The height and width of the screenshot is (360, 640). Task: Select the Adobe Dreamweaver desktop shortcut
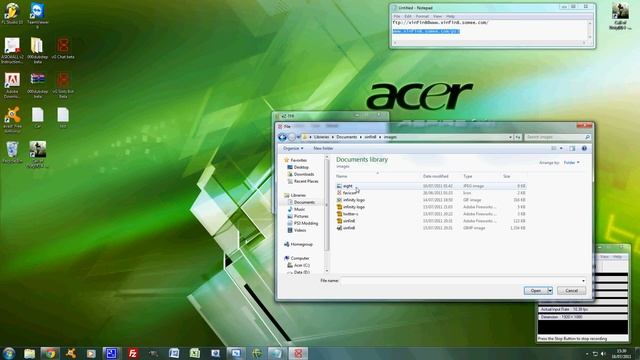click(x=12, y=85)
